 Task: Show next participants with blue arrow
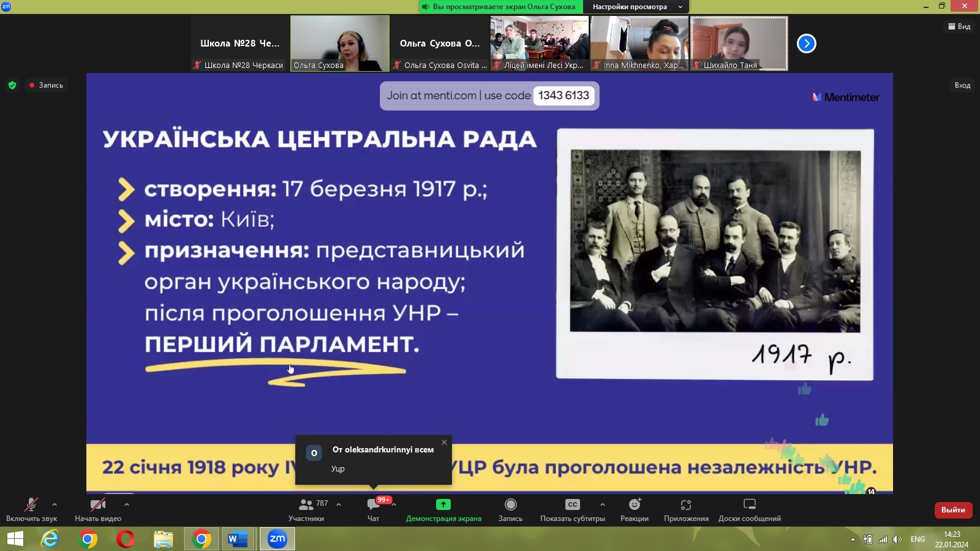tap(806, 43)
